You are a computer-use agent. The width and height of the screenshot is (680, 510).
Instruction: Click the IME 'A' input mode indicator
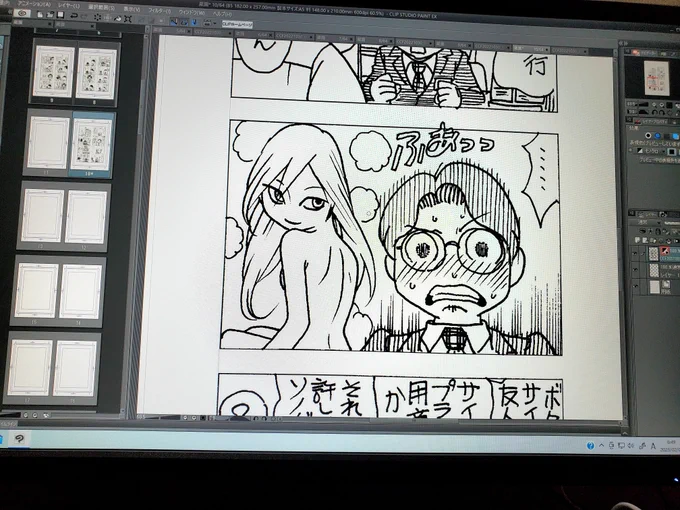[x=654, y=447]
